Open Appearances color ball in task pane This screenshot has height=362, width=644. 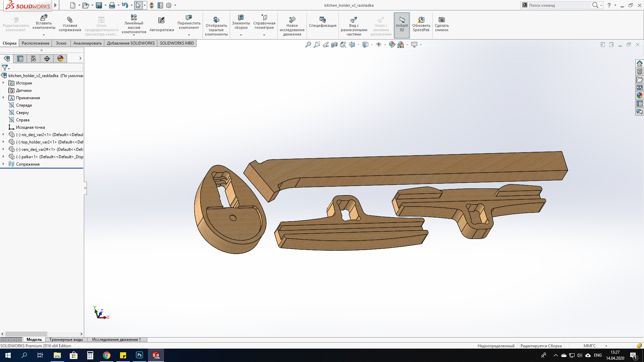[x=640, y=96]
